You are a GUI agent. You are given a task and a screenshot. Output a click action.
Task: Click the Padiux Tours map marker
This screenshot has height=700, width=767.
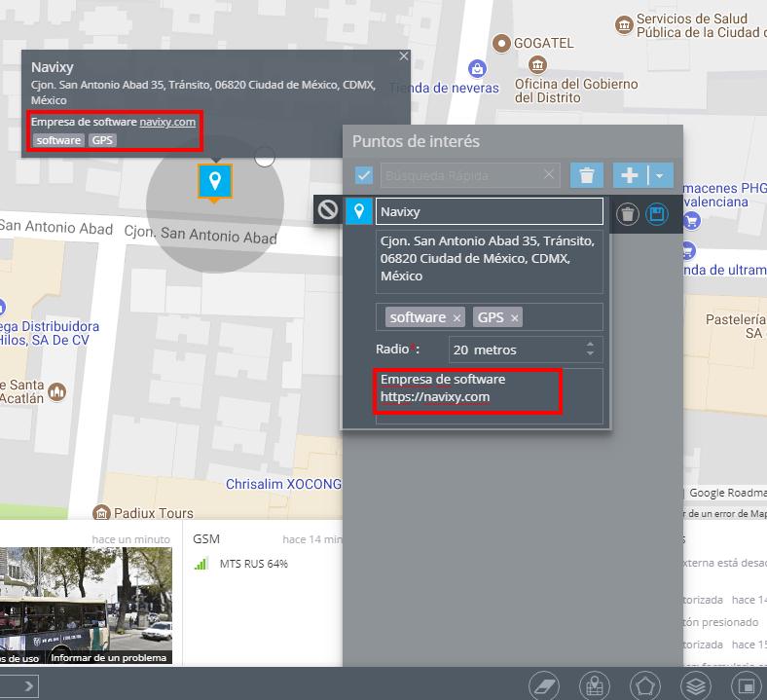point(101,513)
